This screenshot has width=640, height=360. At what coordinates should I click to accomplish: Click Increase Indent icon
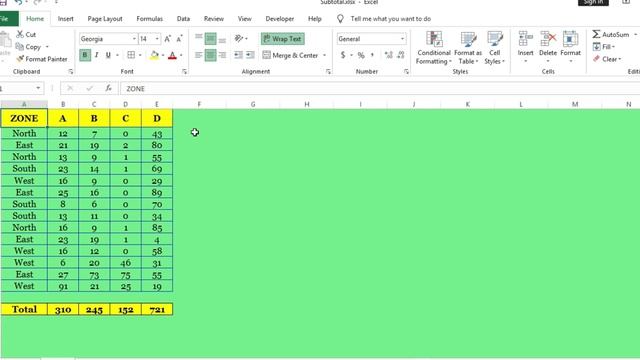point(250,55)
